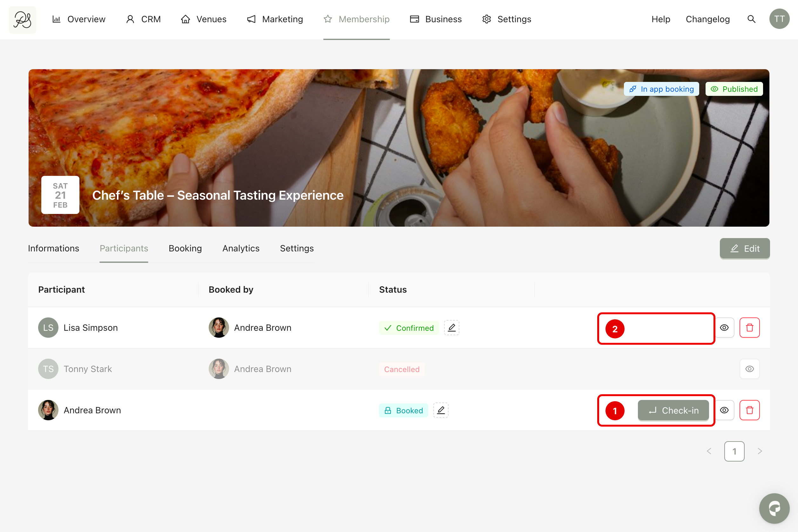Screen dimensions: 798x532
Task: View Tonny Stark's details via eye icon
Action: click(749, 369)
